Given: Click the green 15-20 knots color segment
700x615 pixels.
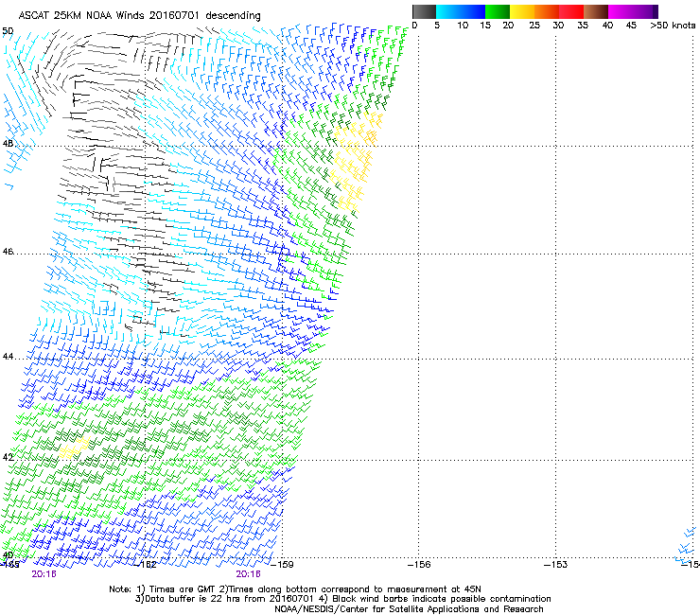Looking at the screenshot, I should click(498, 11).
